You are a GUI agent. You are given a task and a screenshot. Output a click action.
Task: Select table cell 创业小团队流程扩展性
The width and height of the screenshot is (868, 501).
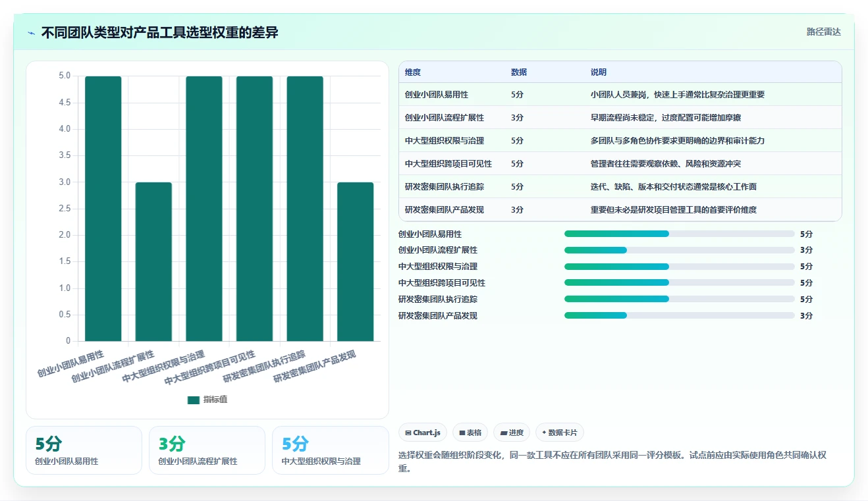445,118
